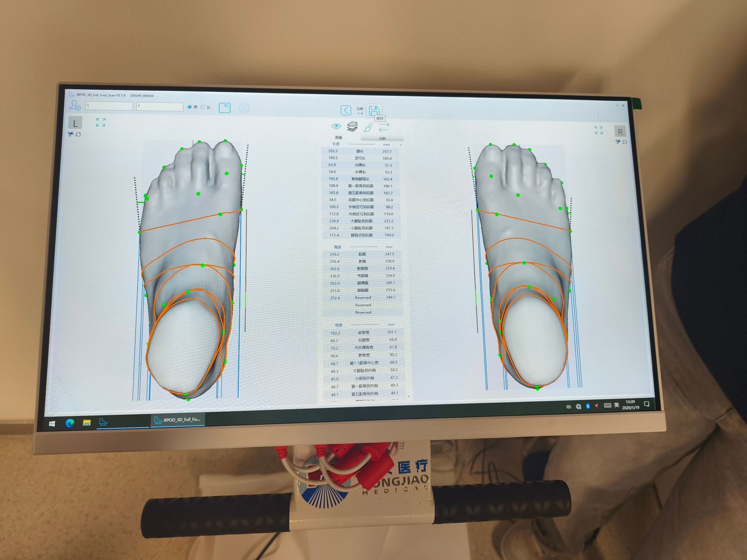This screenshot has width=747, height=560.
Task: Switch to the 测量 tab
Action: (x=339, y=137)
